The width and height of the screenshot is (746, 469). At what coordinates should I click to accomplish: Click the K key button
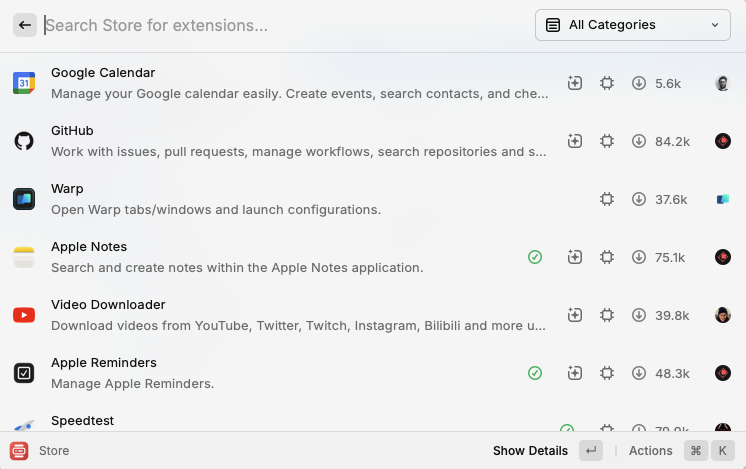pos(723,450)
